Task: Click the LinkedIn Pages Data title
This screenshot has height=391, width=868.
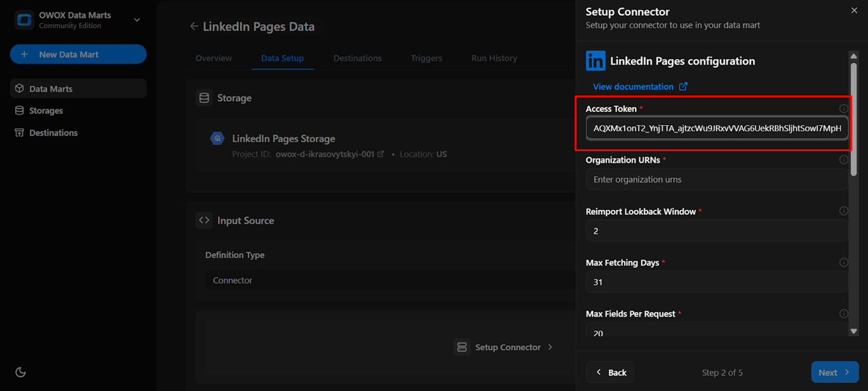Action: 259,27
